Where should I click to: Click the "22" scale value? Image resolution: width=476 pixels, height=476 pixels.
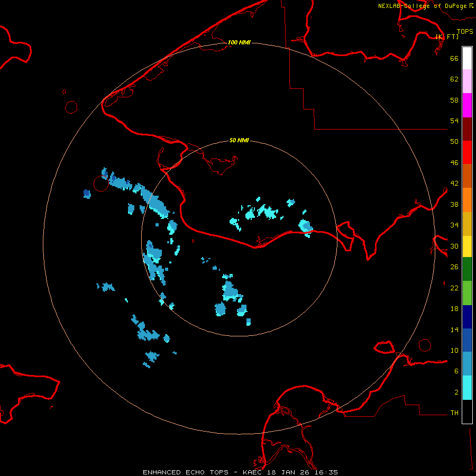click(454, 288)
